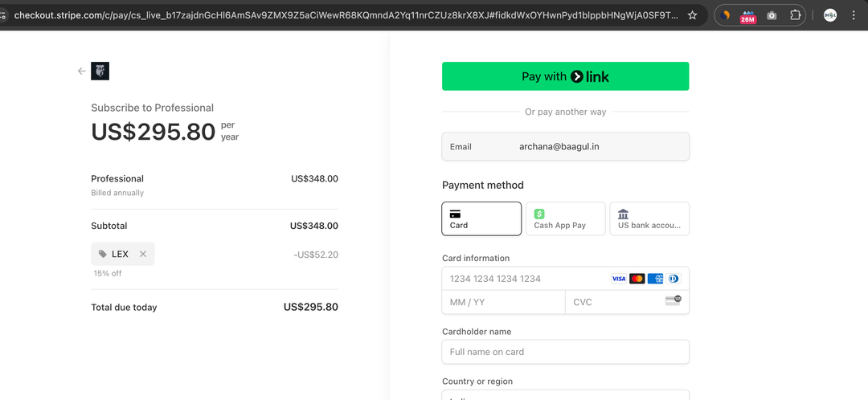The height and width of the screenshot is (400, 868).
Task: View site information in address bar
Action: click(4, 15)
